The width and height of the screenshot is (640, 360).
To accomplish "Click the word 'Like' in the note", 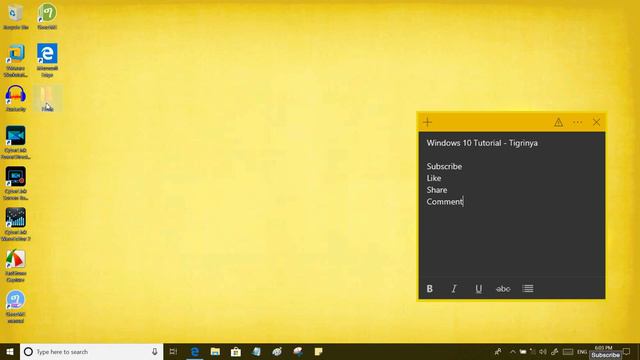I will click(434, 178).
